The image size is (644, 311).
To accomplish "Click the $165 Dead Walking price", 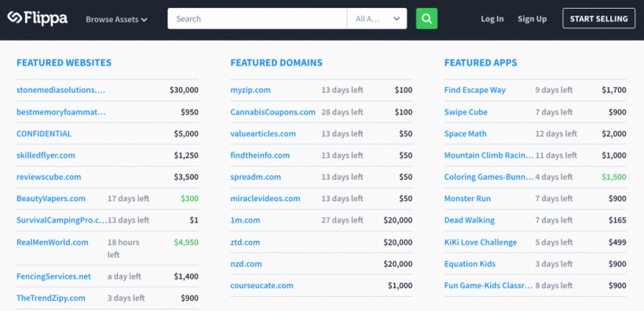I will [x=618, y=220].
